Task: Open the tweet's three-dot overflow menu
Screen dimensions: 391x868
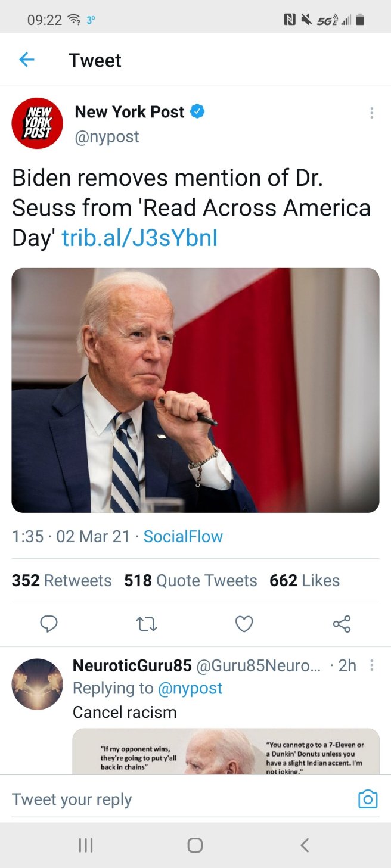Action: [371, 113]
